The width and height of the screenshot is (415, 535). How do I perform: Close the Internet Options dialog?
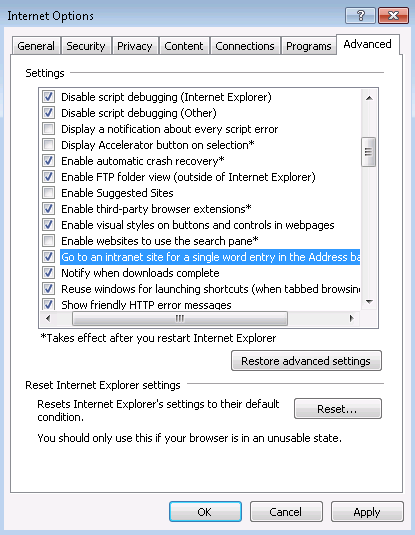tap(393, 16)
